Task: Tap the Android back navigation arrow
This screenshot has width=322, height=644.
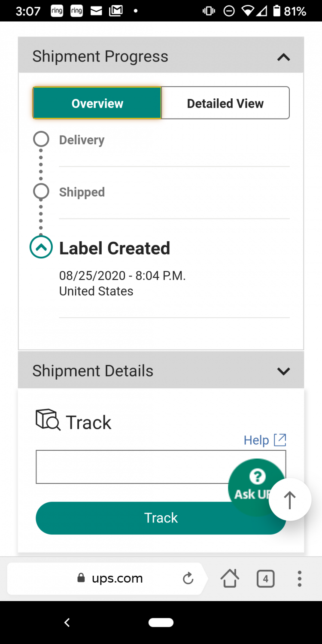Action: click(x=67, y=622)
